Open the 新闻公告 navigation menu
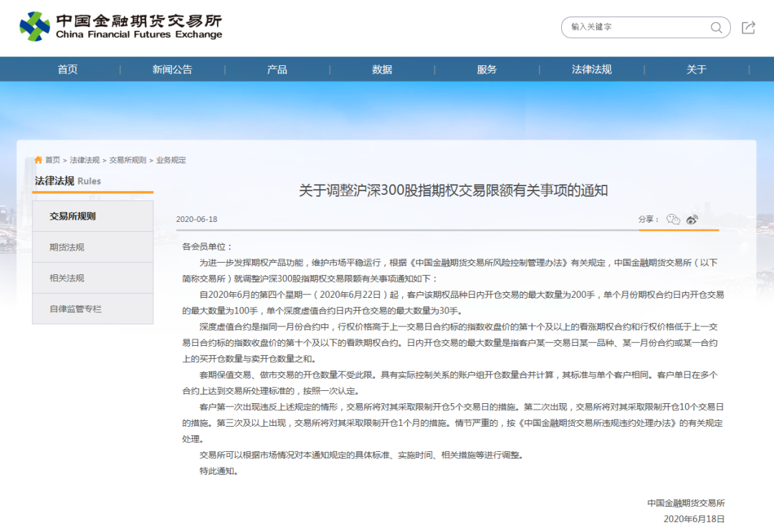Screen dimensions: 774x532 click(172, 69)
